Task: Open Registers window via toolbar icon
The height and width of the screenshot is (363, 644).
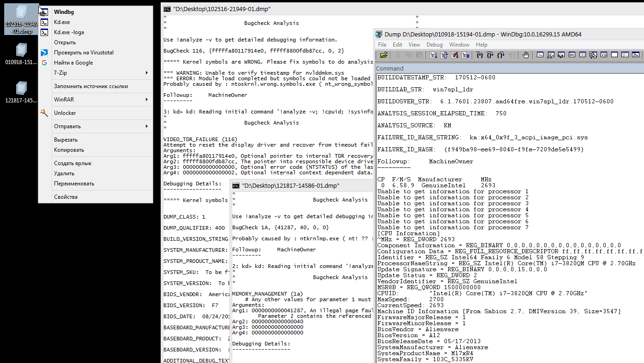Action: (x=572, y=55)
